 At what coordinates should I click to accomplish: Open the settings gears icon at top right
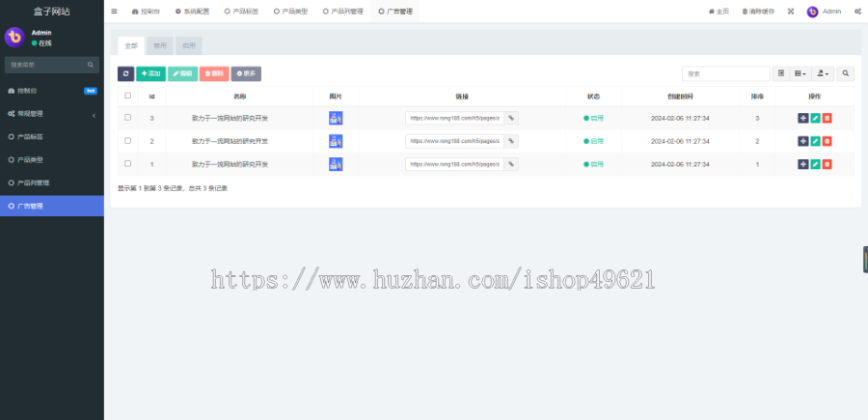pyautogui.click(x=857, y=11)
